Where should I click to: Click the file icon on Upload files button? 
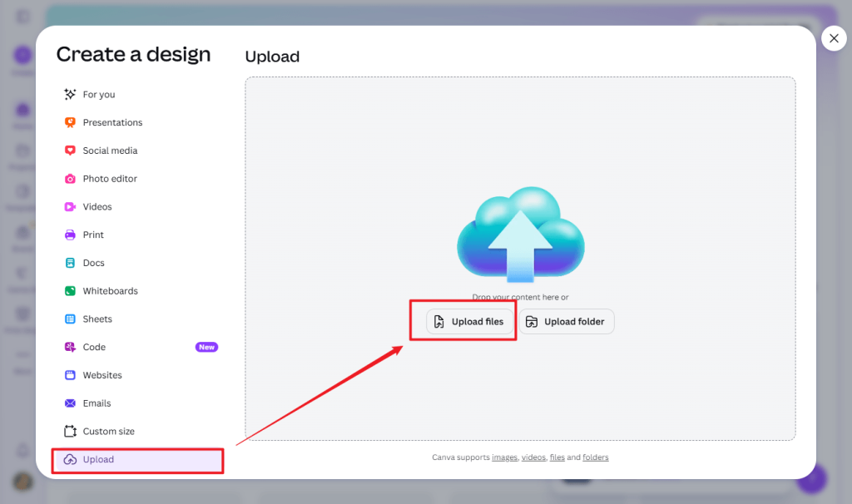pyautogui.click(x=439, y=322)
